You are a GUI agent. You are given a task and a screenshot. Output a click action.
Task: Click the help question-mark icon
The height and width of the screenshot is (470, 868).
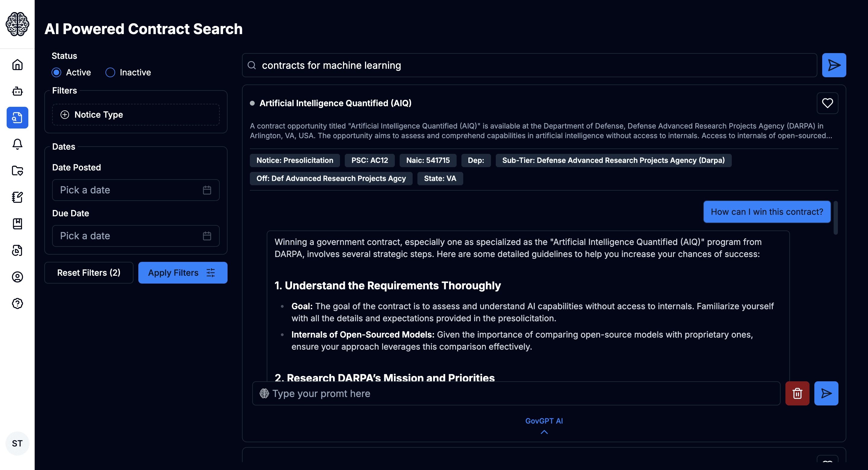[x=17, y=303]
